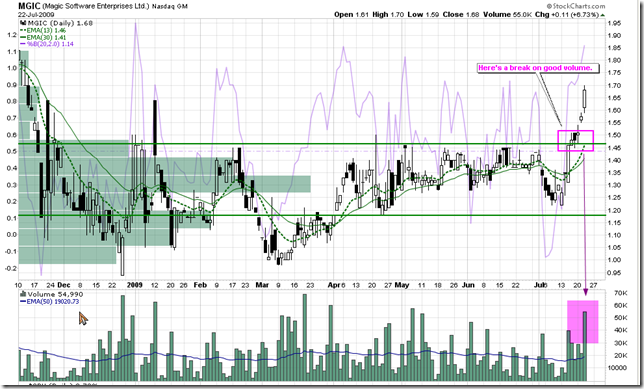
Task: Click the "Volume 54,990" panel label
Action: click(55, 295)
